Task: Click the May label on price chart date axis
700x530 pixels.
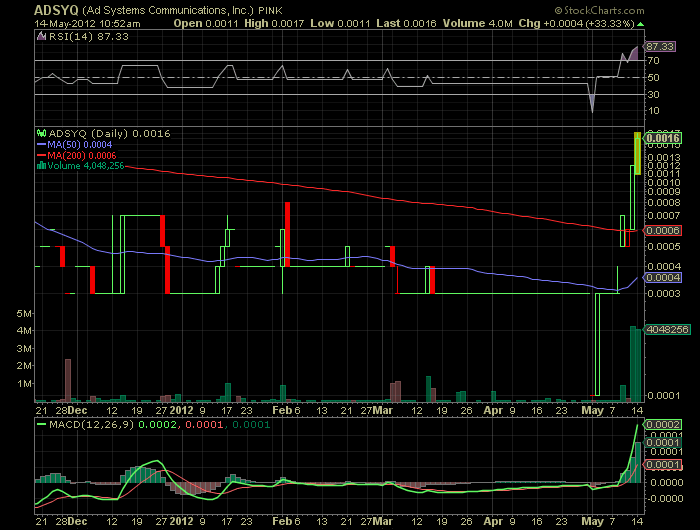Action: (x=592, y=410)
